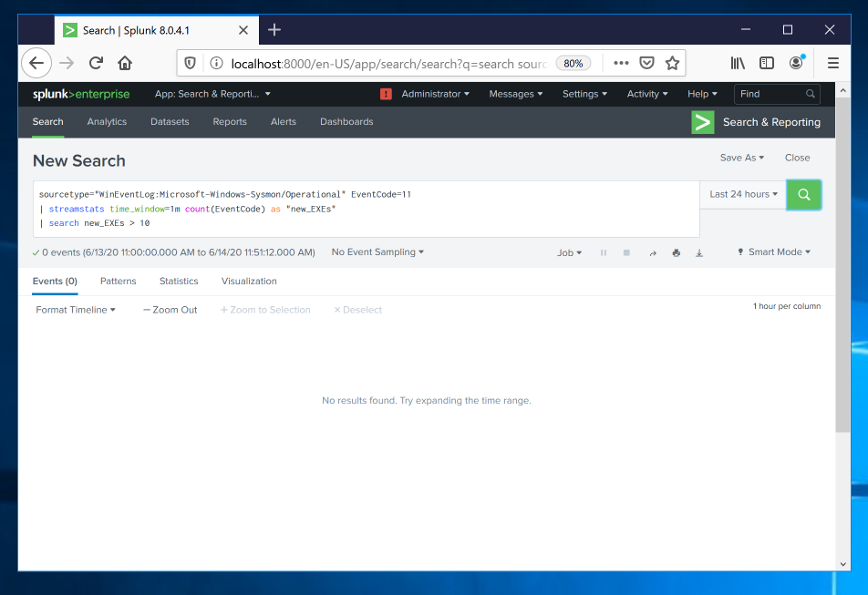
Task: Open the Administrator menu
Action: point(435,94)
